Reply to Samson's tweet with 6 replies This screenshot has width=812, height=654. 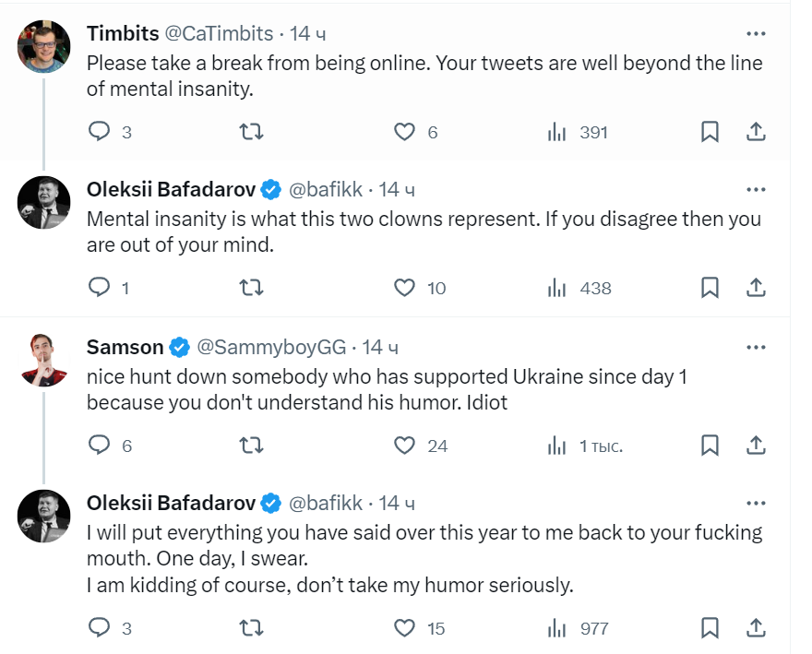[x=100, y=446]
